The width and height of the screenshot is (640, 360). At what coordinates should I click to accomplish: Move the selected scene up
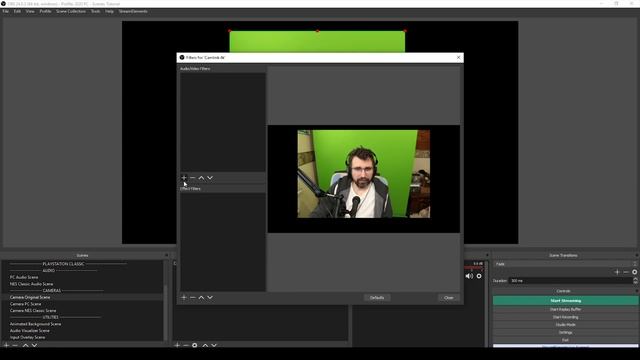tap(25, 345)
